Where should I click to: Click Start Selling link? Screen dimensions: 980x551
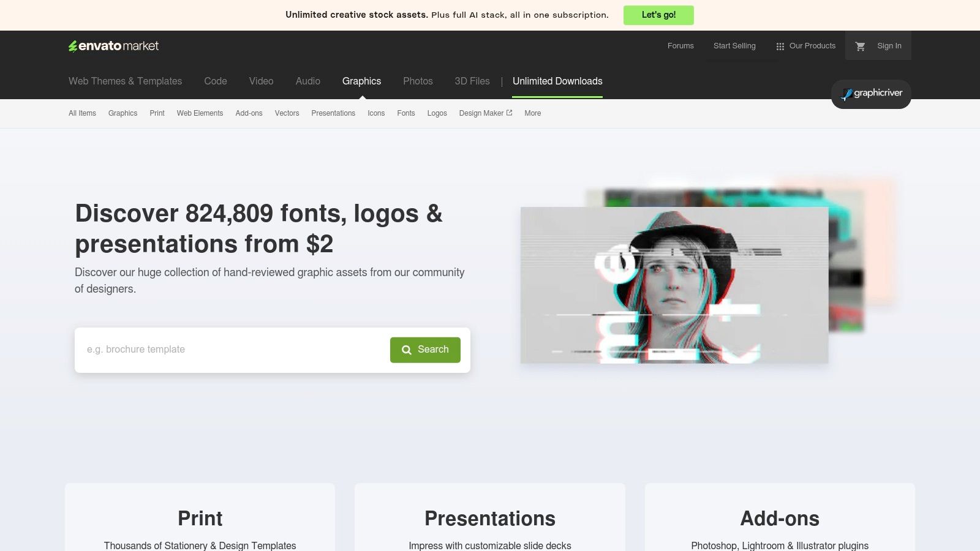coord(734,45)
